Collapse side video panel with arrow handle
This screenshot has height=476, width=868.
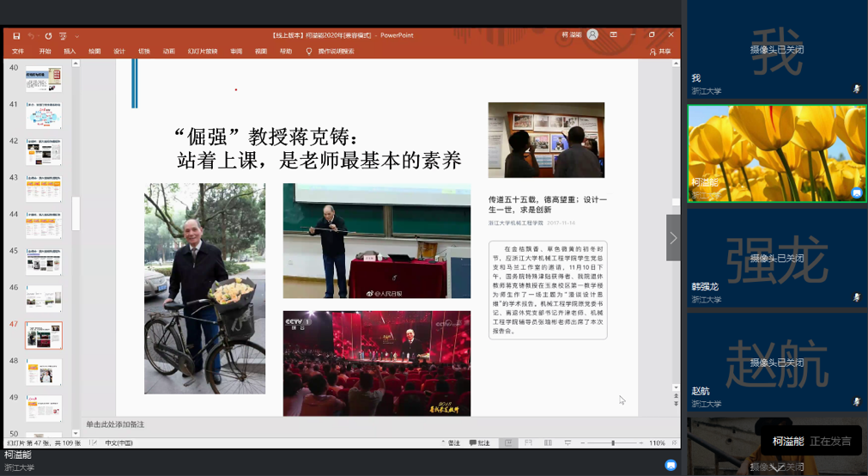click(673, 238)
